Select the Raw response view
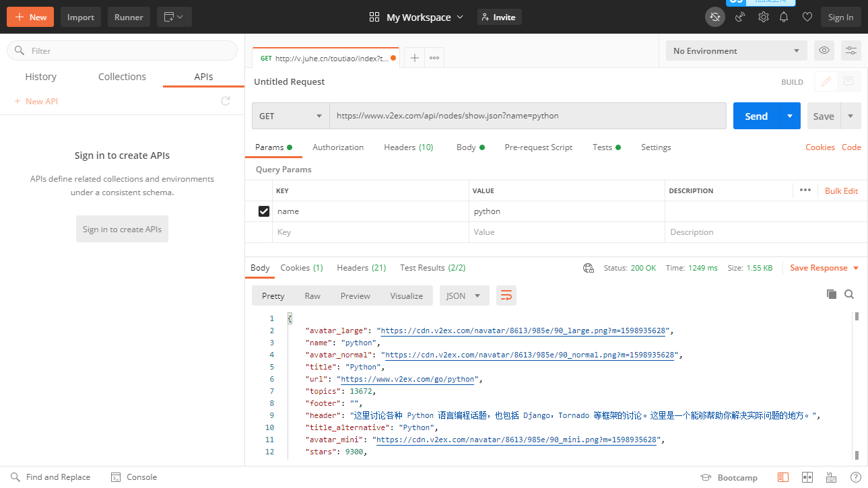Viewport: 868px width, 488px height. (312, 295)
